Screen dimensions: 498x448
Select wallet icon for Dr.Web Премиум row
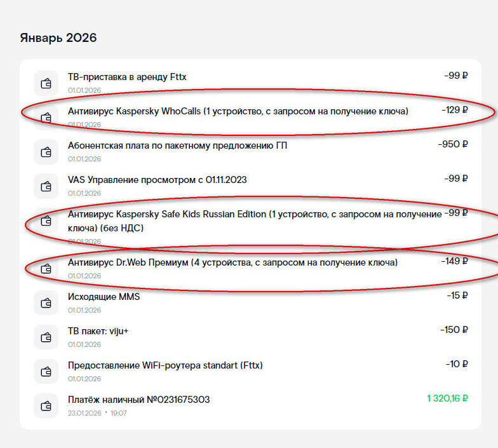pyautogui.click(x=46, y=269)
